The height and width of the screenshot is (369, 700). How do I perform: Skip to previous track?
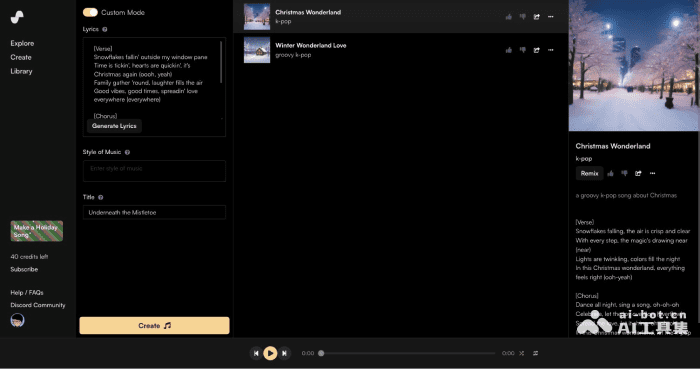[x=256, y=353]
